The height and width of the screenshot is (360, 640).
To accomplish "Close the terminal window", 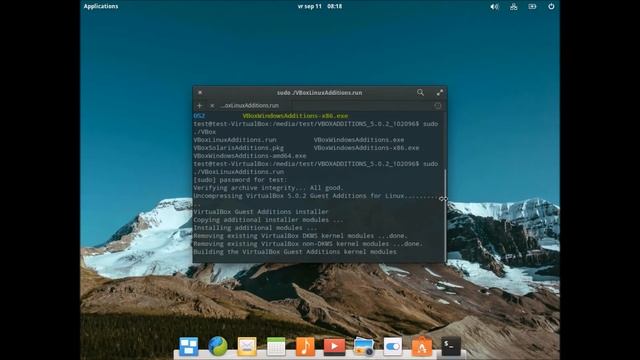I will pos(200,93).
